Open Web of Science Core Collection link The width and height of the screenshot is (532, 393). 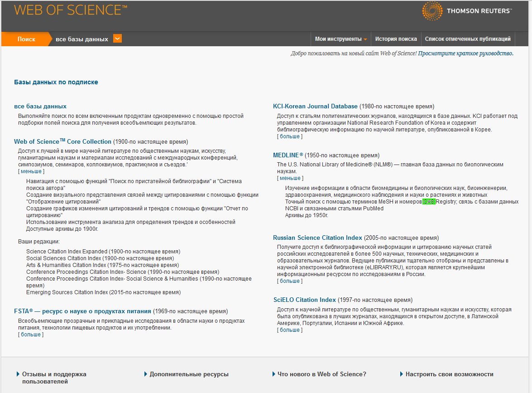tap(62, 141)
